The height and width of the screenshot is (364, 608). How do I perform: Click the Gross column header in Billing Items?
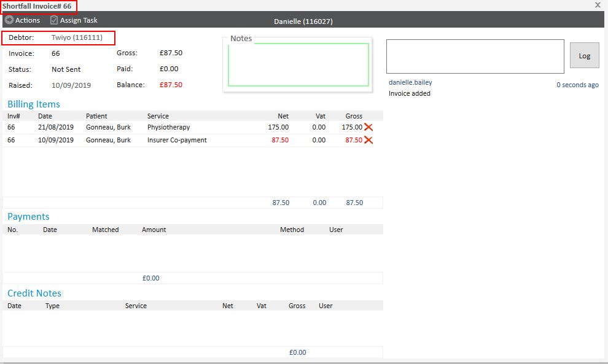click(354, 116)
